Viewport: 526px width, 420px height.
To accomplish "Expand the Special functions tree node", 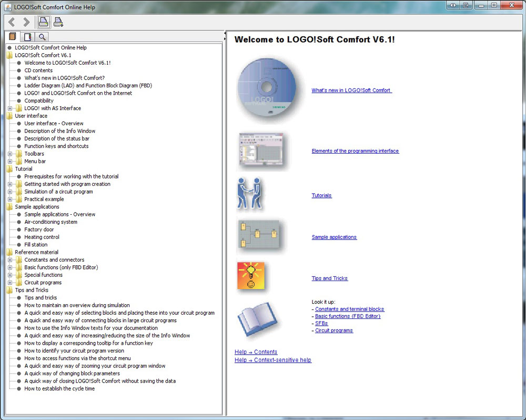I will pyautogui.click(x=10, y=275).
